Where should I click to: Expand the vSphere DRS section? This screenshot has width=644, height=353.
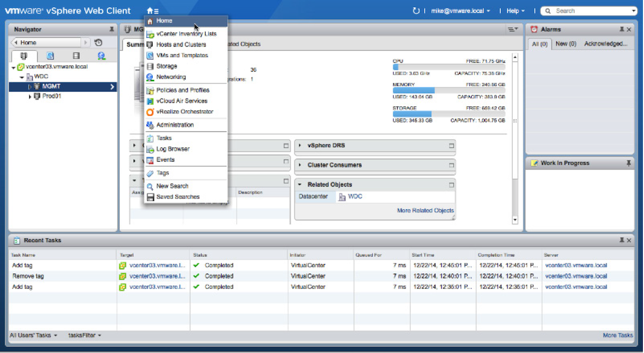click(300, 145)
